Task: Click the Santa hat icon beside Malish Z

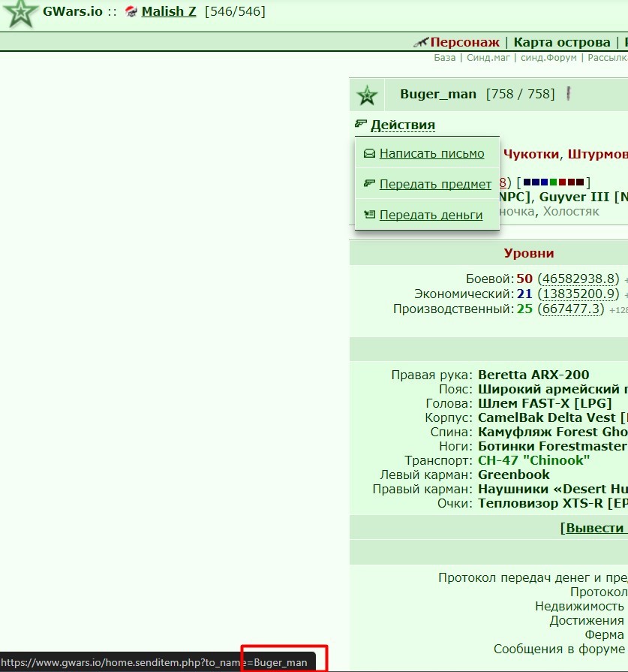Action: (131, 11)
